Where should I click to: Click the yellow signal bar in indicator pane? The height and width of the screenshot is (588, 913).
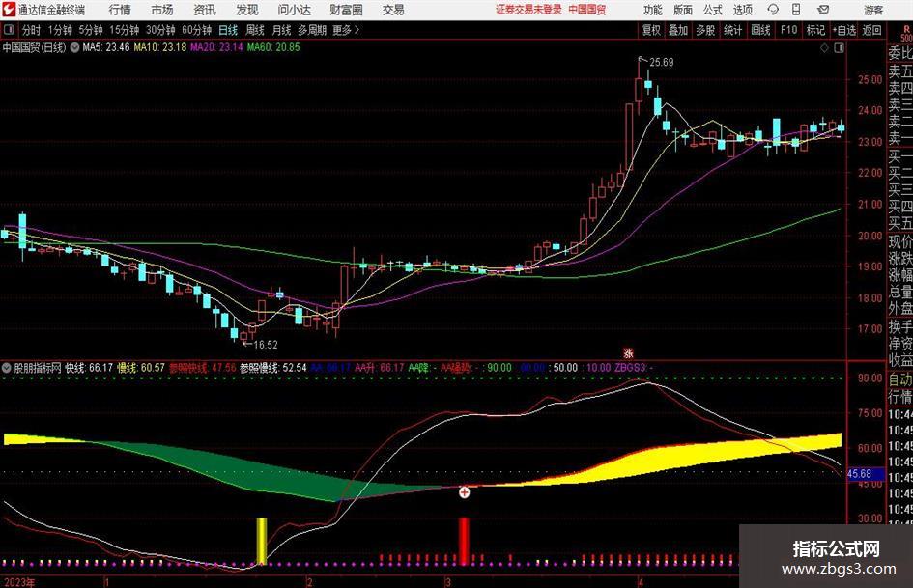click(x=262, y=541)
